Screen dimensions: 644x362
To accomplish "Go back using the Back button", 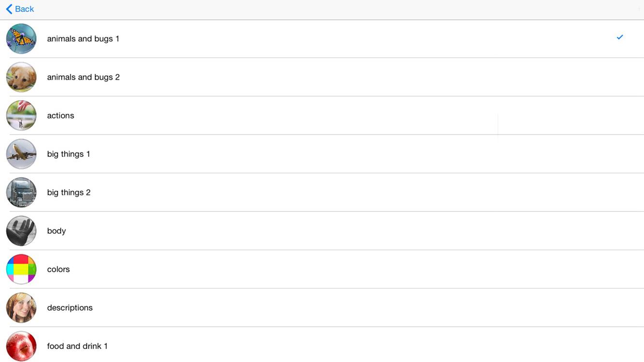I will 24,9.
